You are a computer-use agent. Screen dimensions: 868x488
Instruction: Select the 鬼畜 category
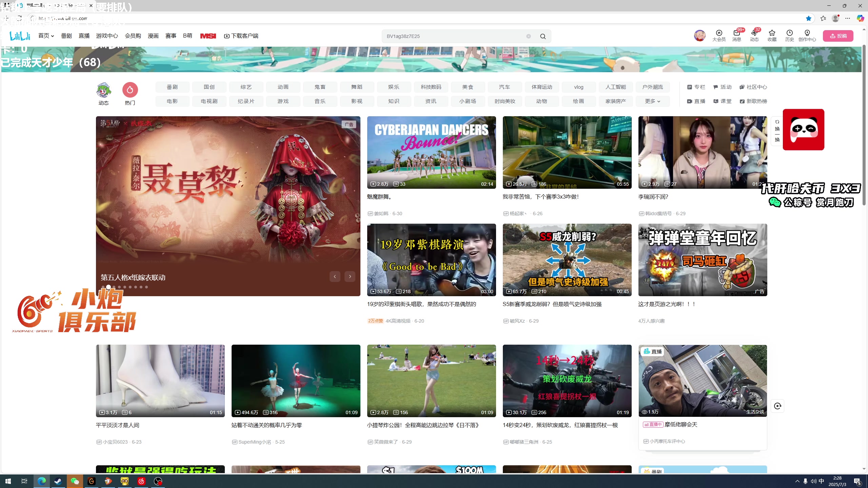(320, 87)
